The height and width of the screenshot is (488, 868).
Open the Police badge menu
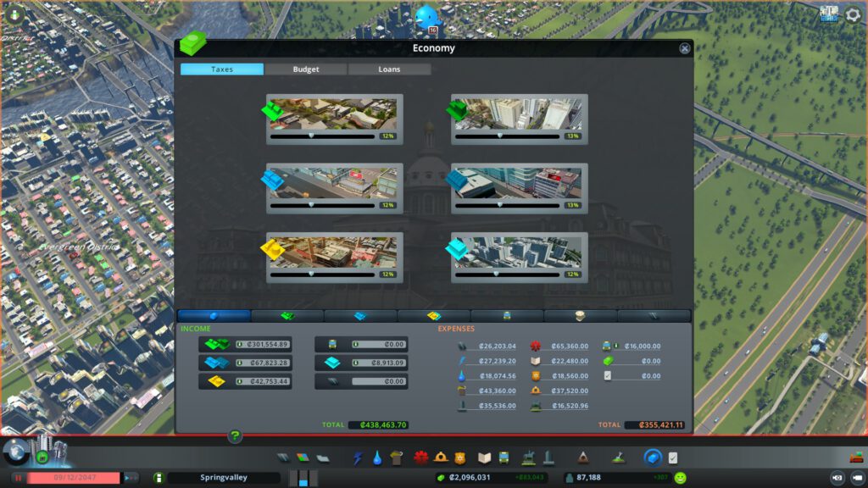tap(460, 458)
